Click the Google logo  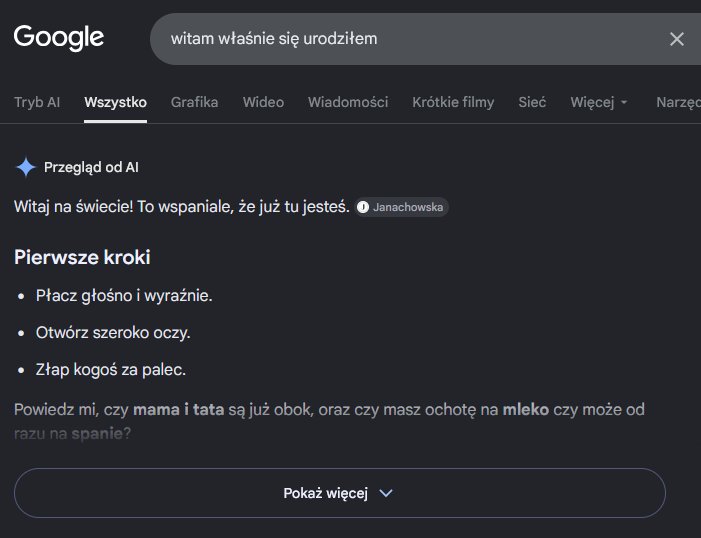point(59,37)
